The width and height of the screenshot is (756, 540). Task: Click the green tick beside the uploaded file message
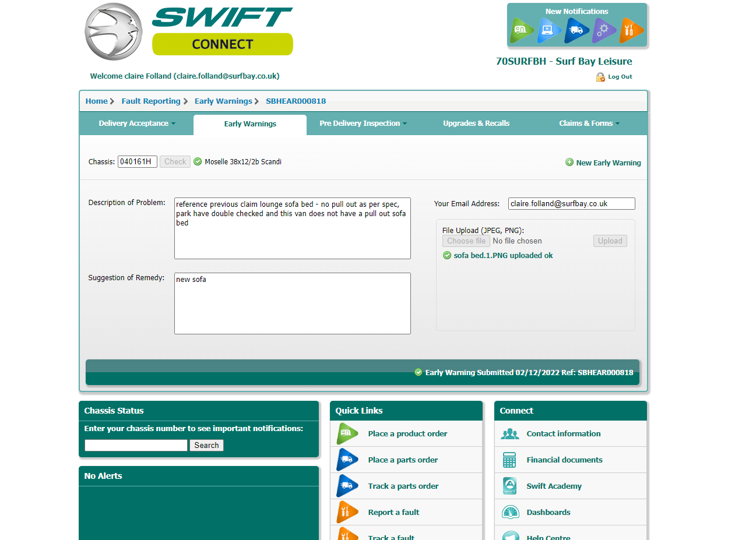(x=447, y=255)
